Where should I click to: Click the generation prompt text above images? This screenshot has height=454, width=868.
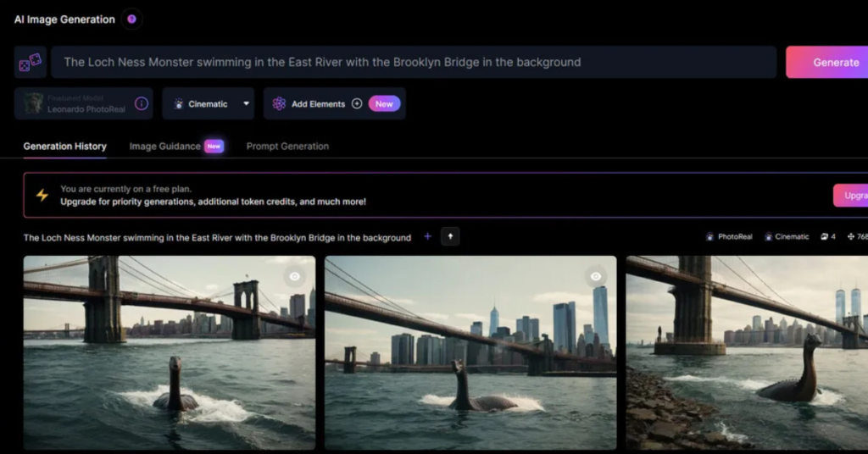(x=217, y=238)
